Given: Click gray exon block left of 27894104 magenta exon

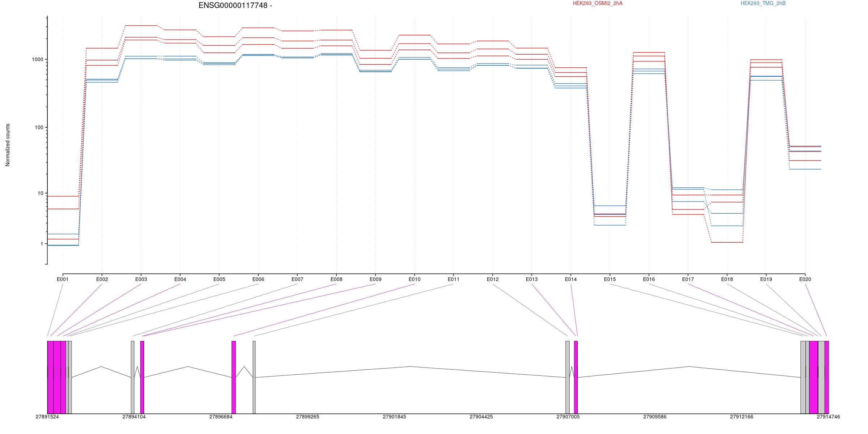Looking at the screenshot, I should 133,377.
